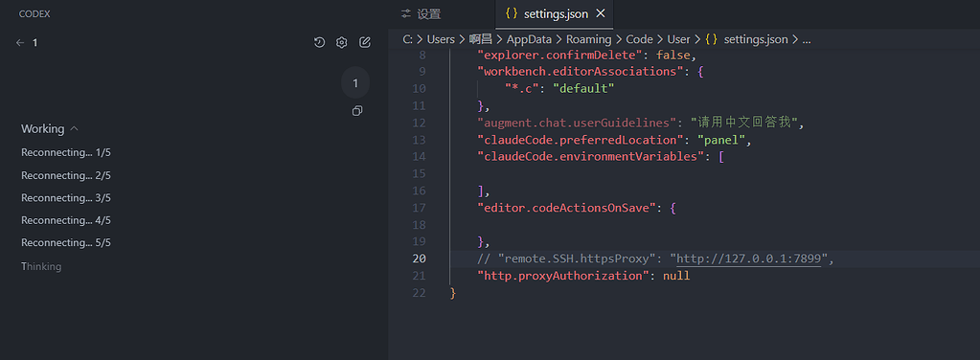Image resolution: width=980 pixels, height=360 pixels.
Task: Open the 啊昌 breadcrumb folder
Action: click(481, 39)
